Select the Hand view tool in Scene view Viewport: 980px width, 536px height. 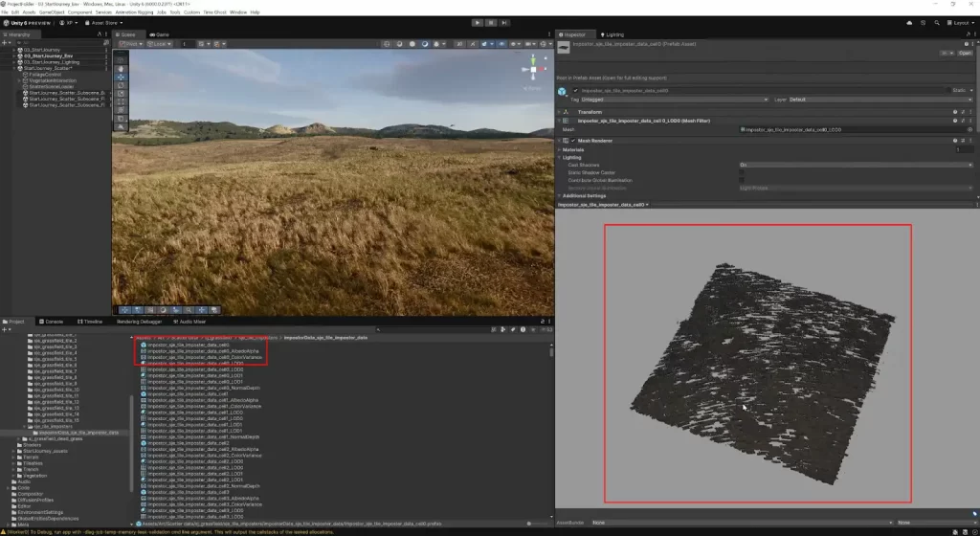coord(121,69)
